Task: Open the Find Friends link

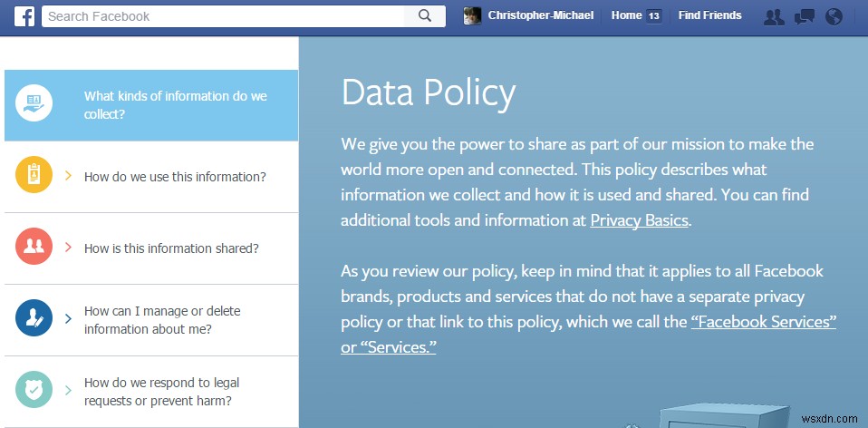Action: (x=709, y=15)
